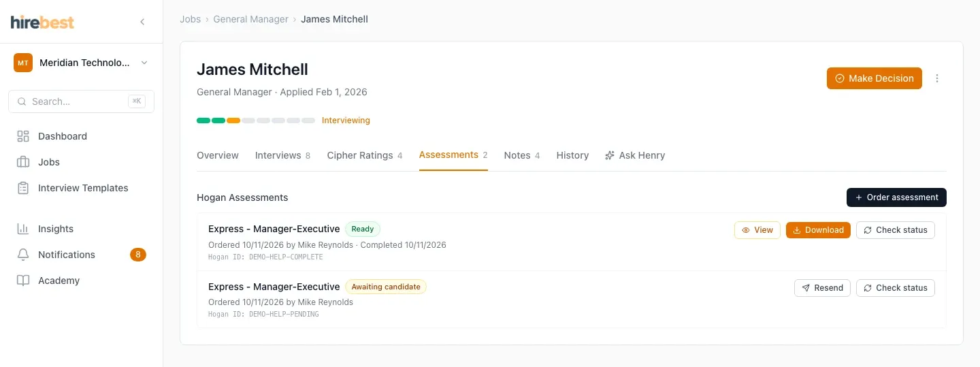
Task: Open Insights in the sidebar
Action: point(81,229)
